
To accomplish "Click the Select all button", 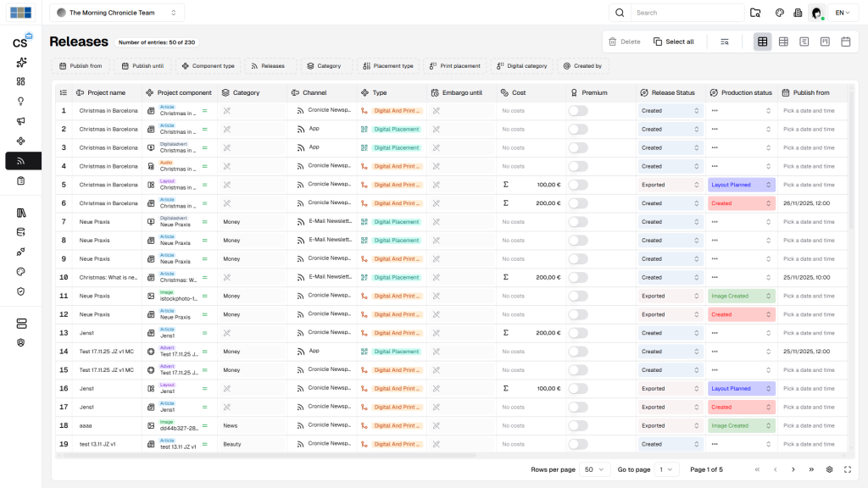I will (x=674, y=42).
